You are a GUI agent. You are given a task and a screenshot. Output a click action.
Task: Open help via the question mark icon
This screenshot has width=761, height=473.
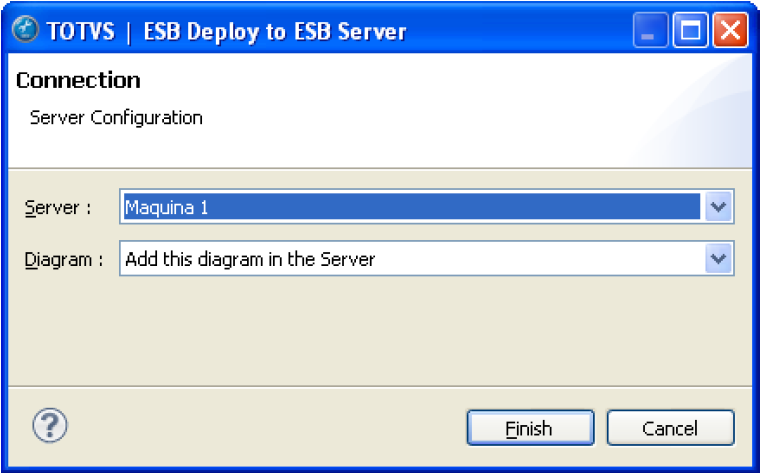[x=50, y=427]
